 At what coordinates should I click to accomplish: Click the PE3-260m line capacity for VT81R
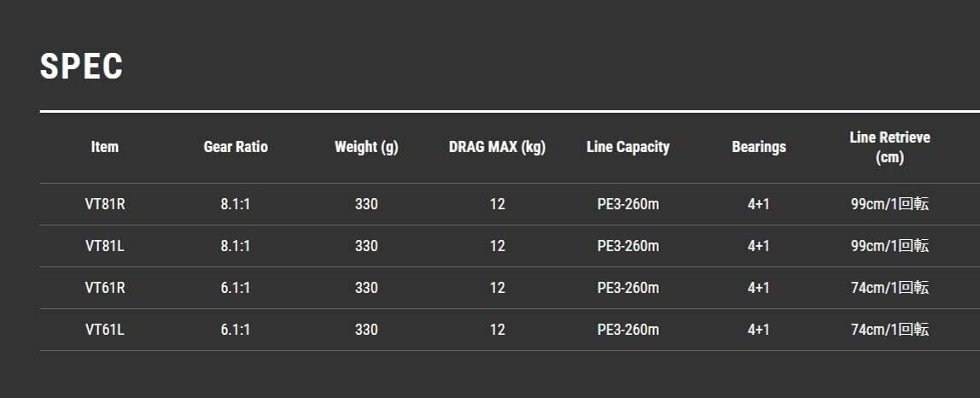(628, 204)
